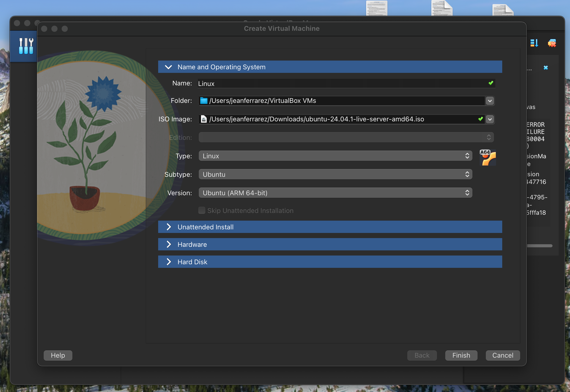
Task: Click the Name field green validity checkmark
Action: (x=491, y=83)
